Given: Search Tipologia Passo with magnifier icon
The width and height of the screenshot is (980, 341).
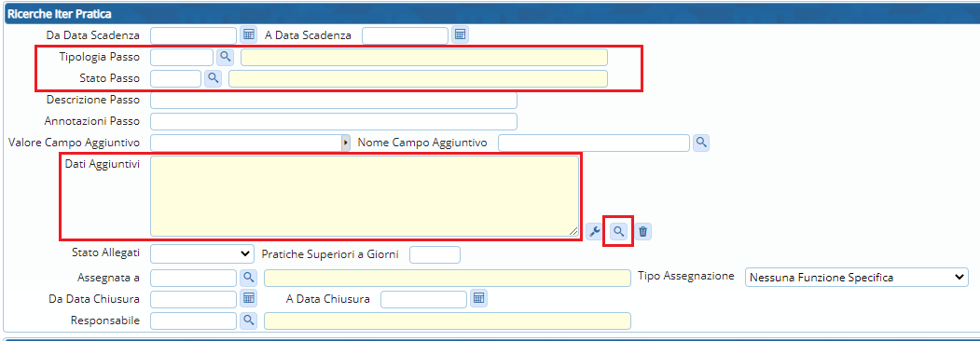Looking at the screenshot, I should click(225, 57).
